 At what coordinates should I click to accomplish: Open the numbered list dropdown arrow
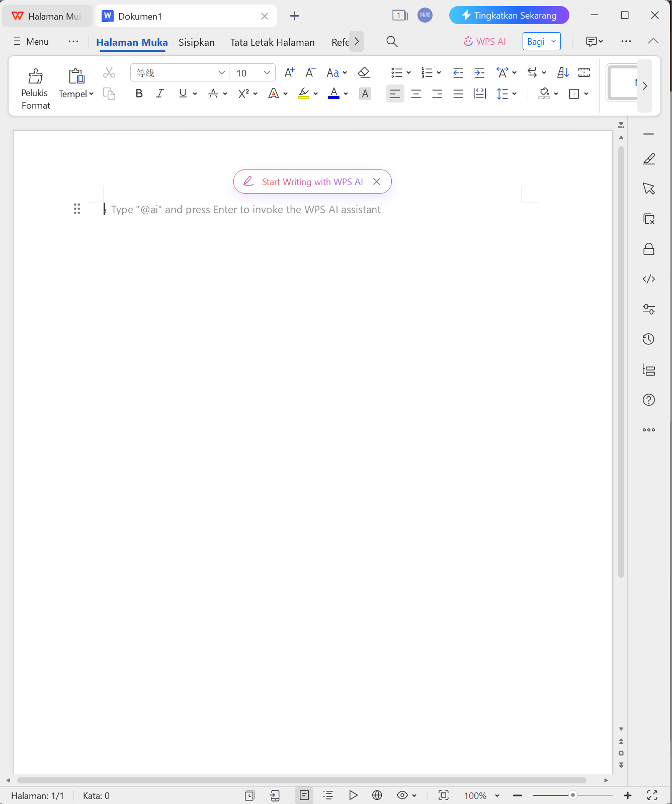pyautogui.click(x=439, y=73)
